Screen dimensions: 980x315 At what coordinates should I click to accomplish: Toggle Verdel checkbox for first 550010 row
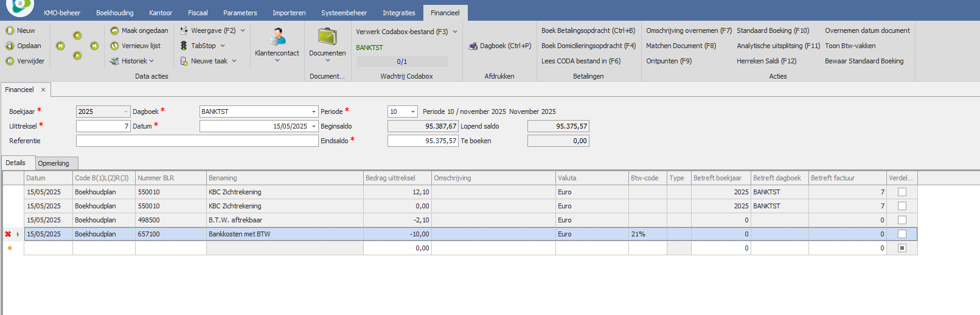point(902,192)
